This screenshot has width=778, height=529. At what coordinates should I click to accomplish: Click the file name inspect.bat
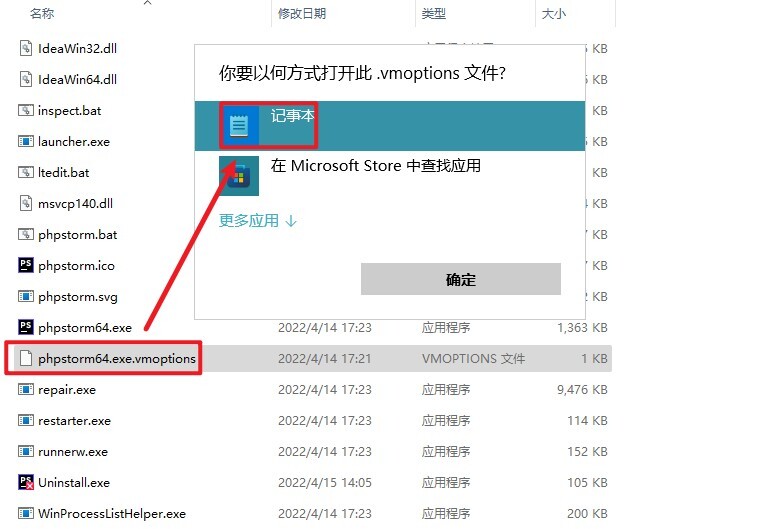coord(69,110)
